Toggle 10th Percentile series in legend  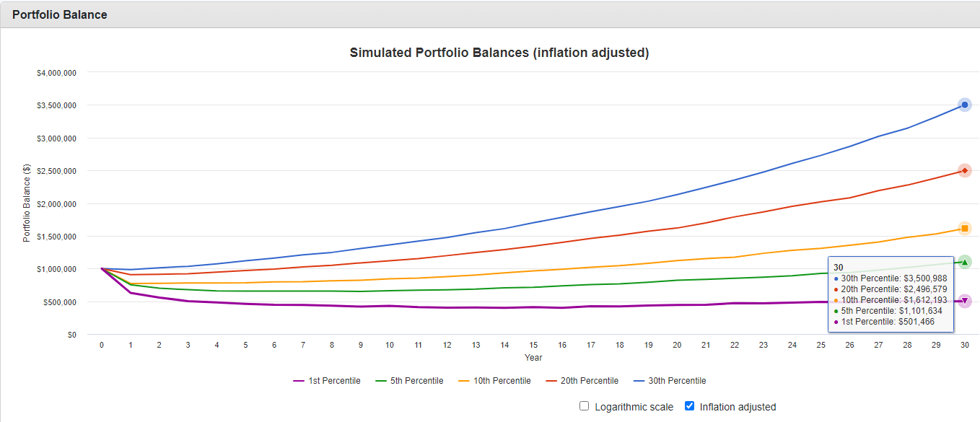[x=494, y=381]
